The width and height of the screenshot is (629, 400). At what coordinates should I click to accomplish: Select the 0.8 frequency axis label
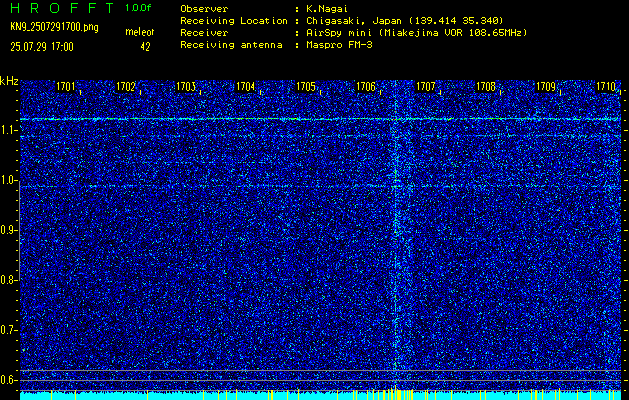7,280
